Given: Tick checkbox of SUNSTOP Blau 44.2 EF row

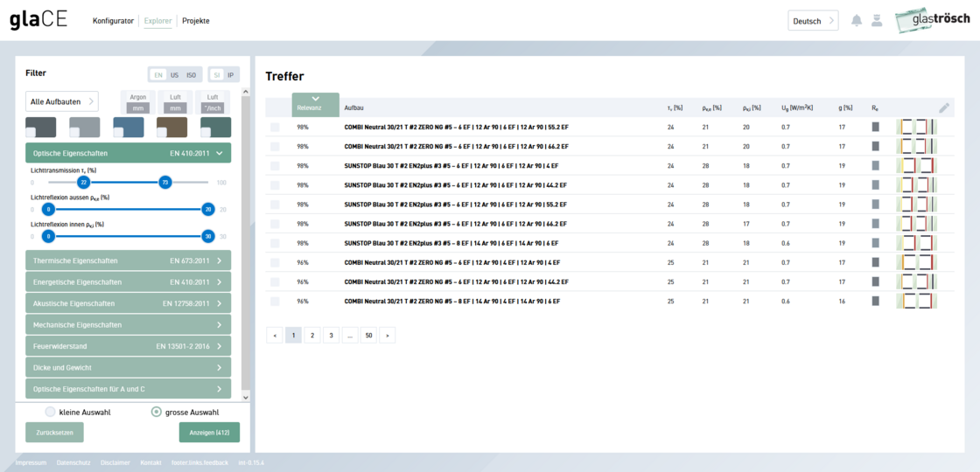Looking at the screenshot, I should tap(275, 184).
